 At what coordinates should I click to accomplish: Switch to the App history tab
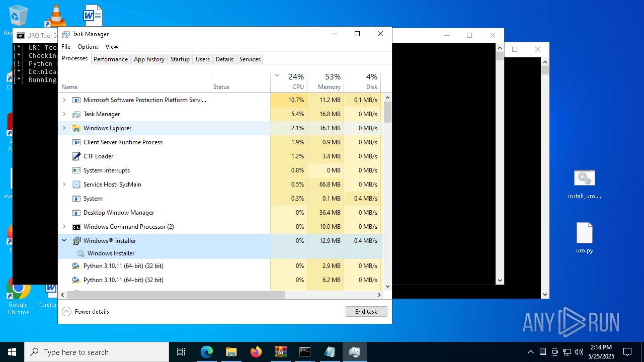[149, 59]
